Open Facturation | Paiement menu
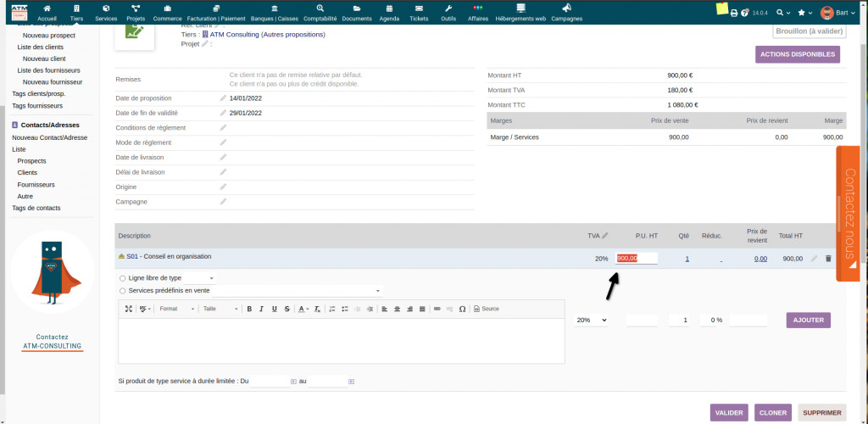The height and width of the screenshot is (424, 868). coord(216,13)
